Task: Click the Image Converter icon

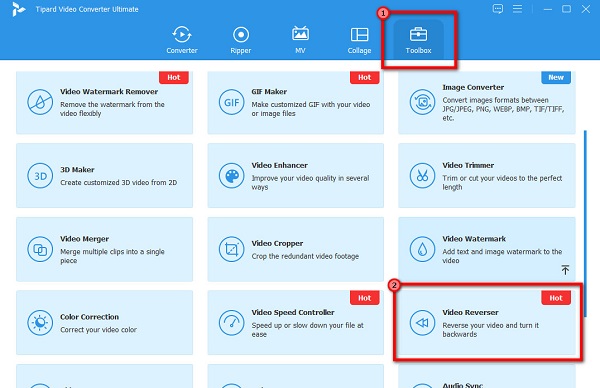Action: [422, 102]
